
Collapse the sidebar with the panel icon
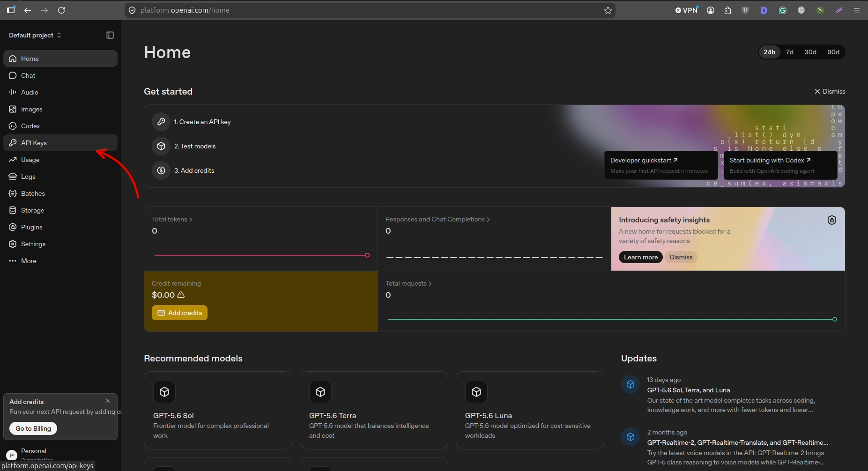pyautogui.click(x=110, y=35)
